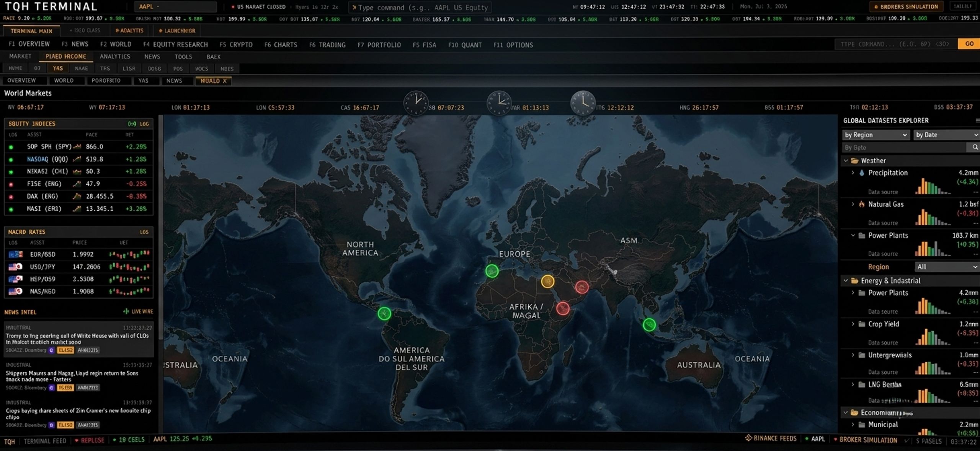Click the Launcher tab
Screen dimensions: 980x451
tap(177, 31)
